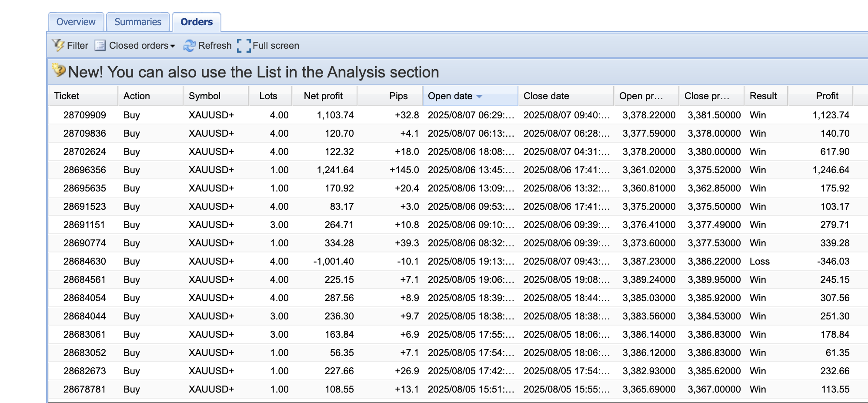
Task: Click the Lots column header
Action: tap(268, 96)
